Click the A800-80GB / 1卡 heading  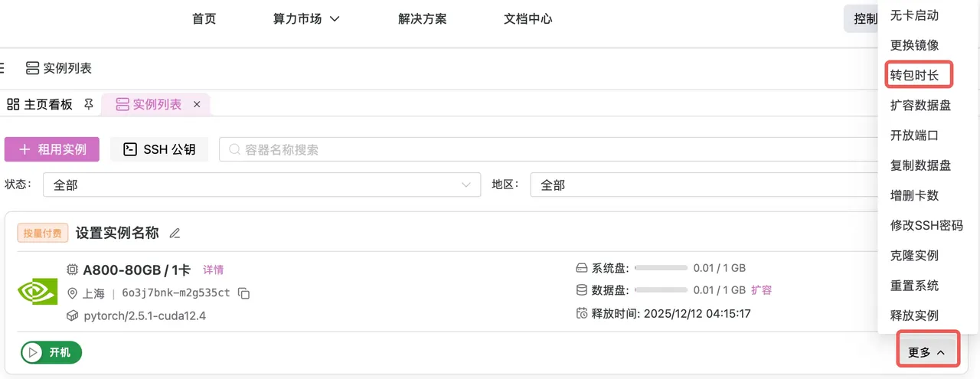tap(136, 270)
